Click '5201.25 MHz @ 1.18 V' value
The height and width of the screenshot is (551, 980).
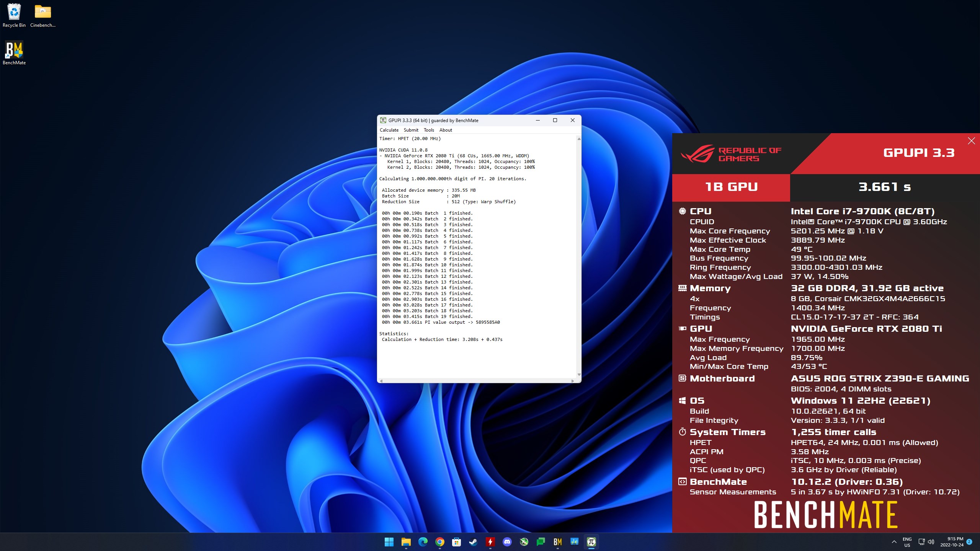837,231
